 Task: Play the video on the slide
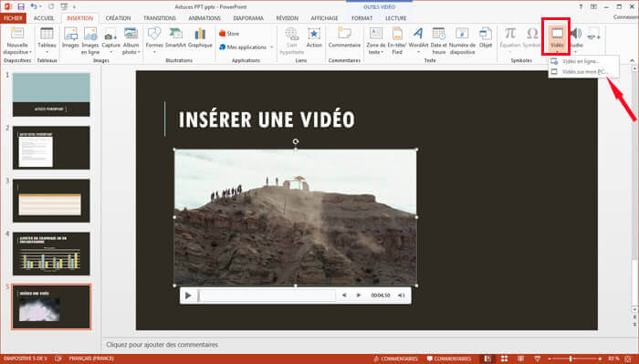click(188, 296)
